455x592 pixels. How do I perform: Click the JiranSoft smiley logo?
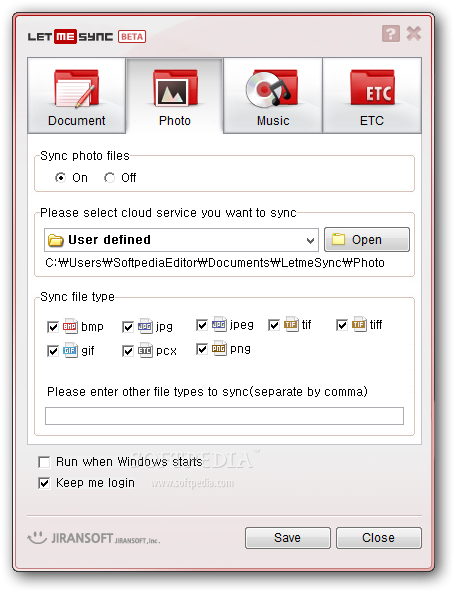point(37,538)
